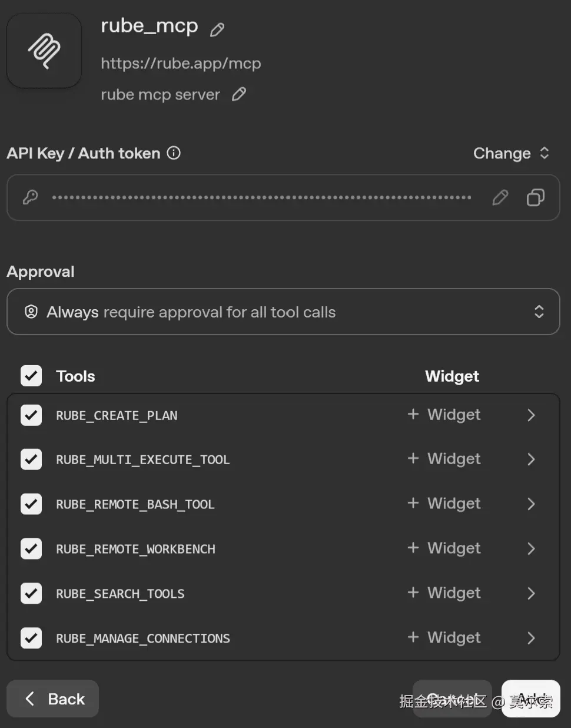The image size is (571, 728).
Task: Edit the 'rube mcp server' description
Action: pyautogui.click(x=239, y=94)
